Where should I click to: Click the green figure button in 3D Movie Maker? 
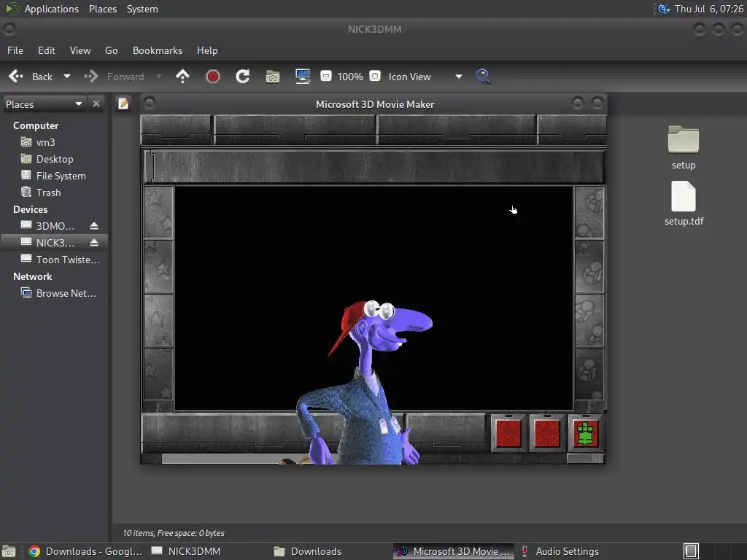pos(586,433)
